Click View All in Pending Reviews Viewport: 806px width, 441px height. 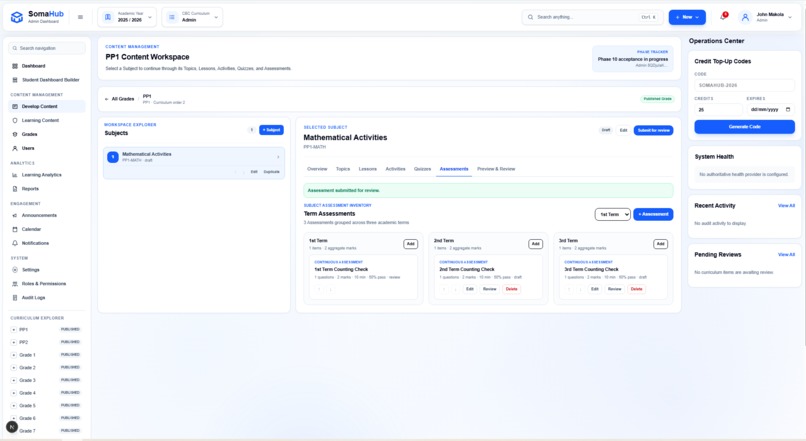click(x=786, y=254)
